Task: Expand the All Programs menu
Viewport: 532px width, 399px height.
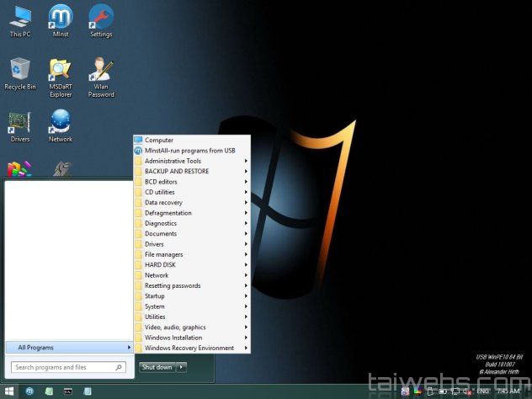Action: pos(67,347)
